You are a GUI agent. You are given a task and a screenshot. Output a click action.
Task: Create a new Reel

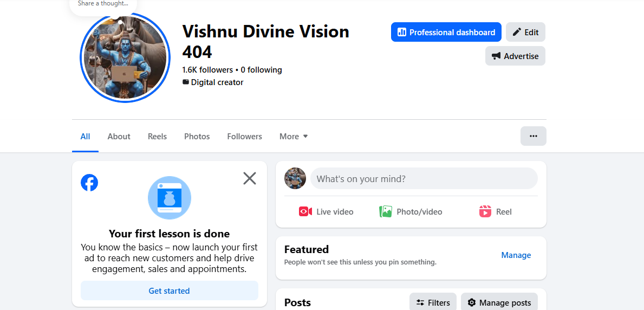(x=495, y=212)
